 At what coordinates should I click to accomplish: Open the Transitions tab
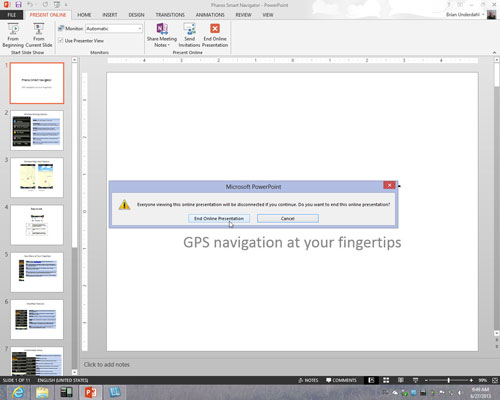click(x=170, y=15)
